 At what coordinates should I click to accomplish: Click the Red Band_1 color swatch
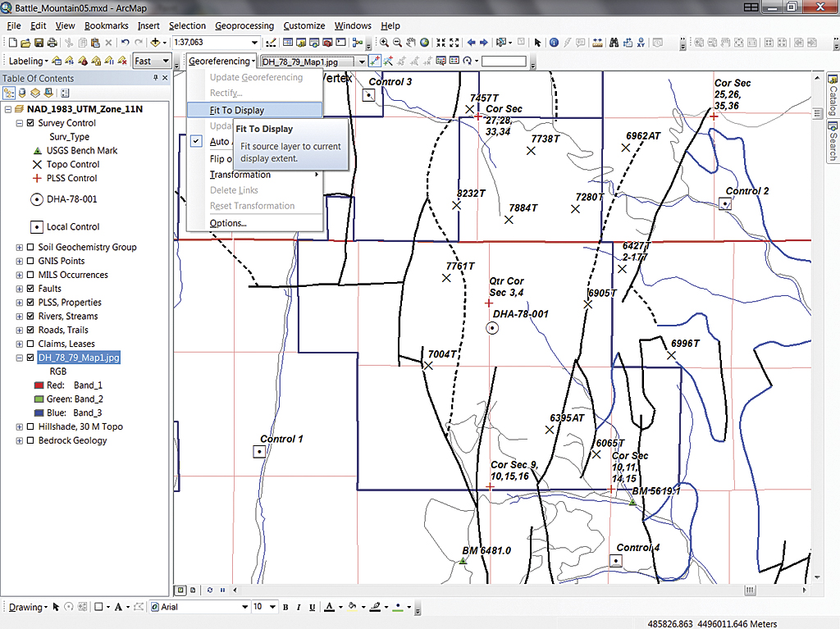39,385
